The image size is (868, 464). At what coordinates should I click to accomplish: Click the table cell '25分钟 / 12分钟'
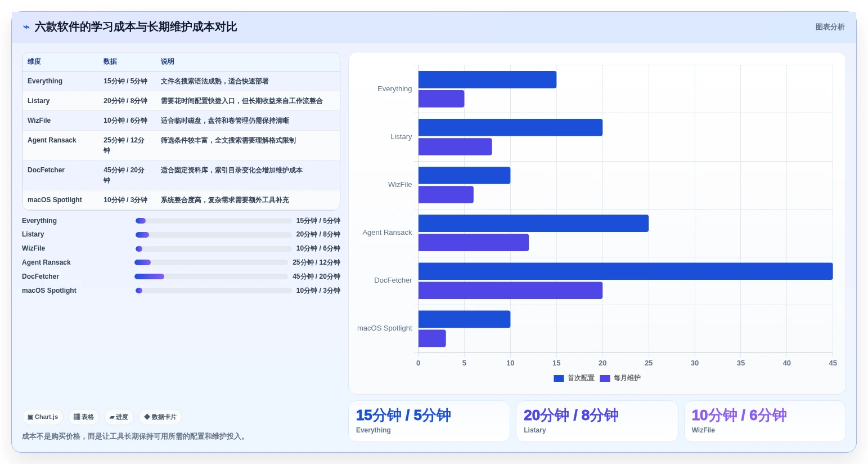coord(124,145)
